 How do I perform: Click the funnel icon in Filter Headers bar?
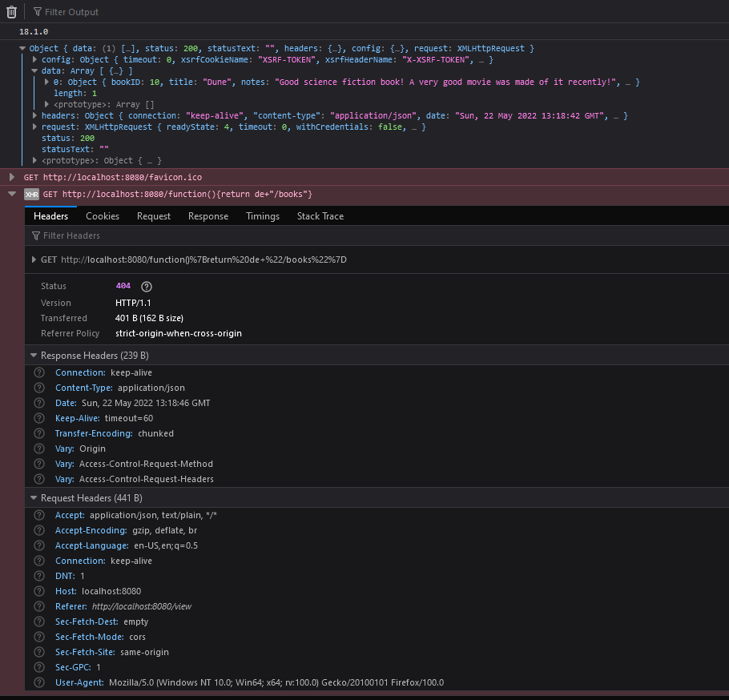pyautogui.click(x=35, y=235)
